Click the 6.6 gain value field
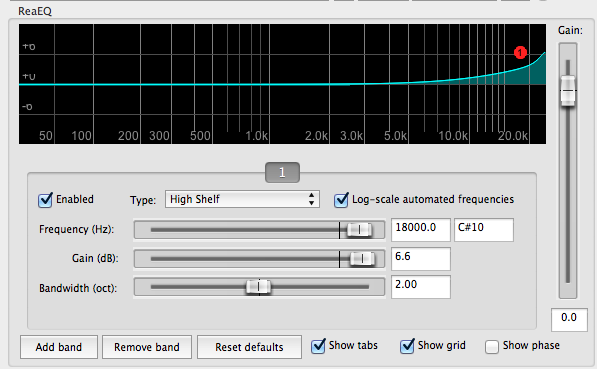 (x=421, y=259)
